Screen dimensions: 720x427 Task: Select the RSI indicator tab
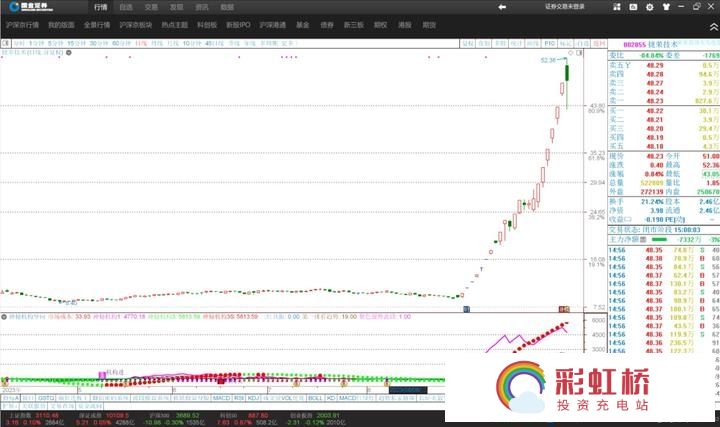pos(239,398)
